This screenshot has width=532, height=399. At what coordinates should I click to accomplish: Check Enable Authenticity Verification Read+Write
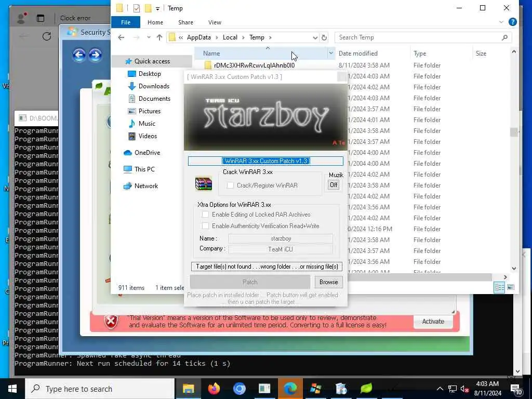tap(205, 226)
